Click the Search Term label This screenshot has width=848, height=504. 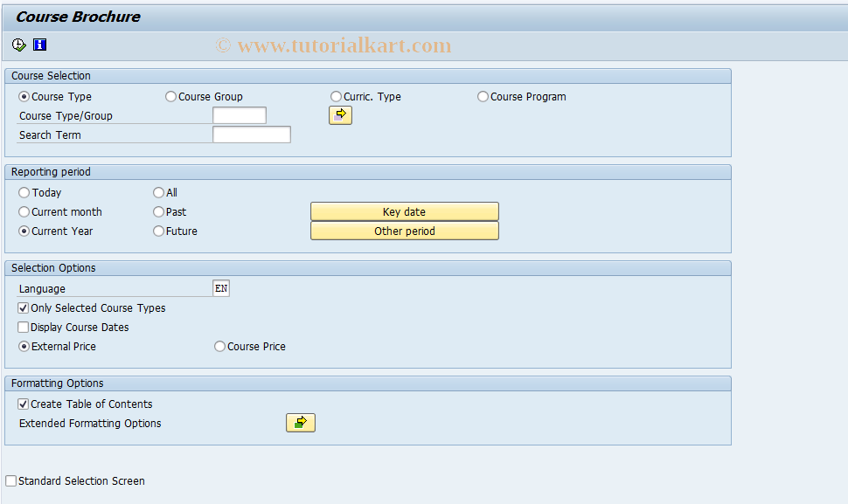(x=51, y=135)
